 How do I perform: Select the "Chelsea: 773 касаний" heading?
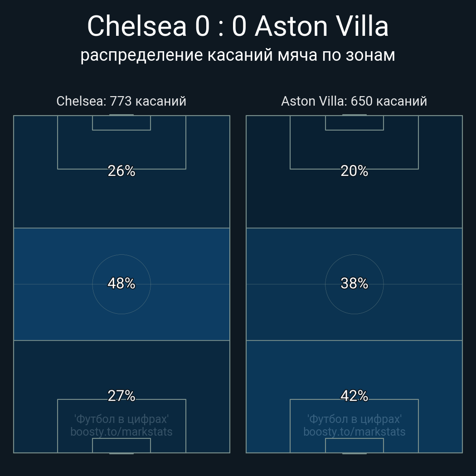[x=121, y=101]
